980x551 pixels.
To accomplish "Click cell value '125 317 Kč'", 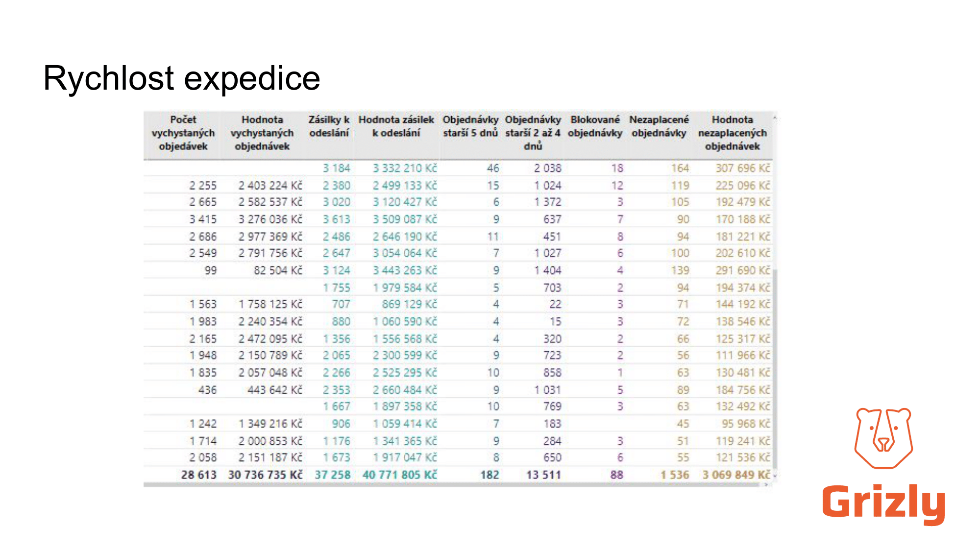I will 743,339.
